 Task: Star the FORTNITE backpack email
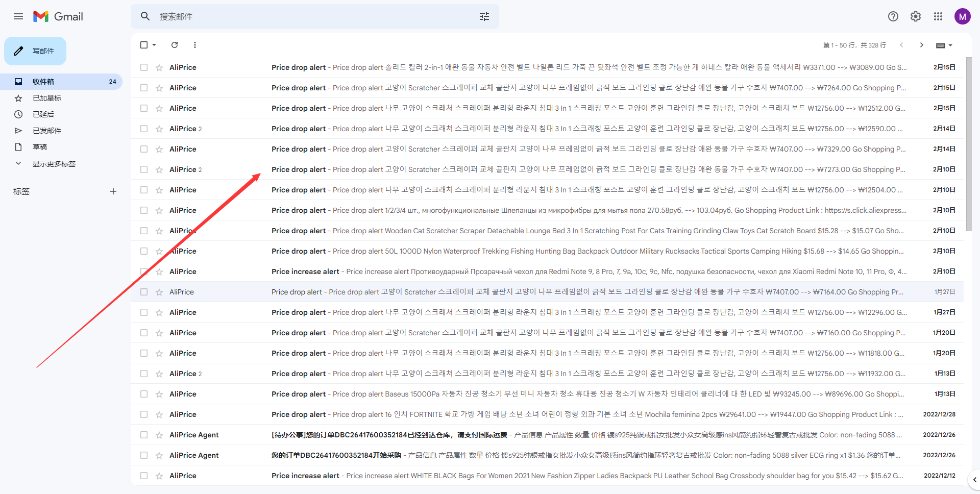coord(159,414)
